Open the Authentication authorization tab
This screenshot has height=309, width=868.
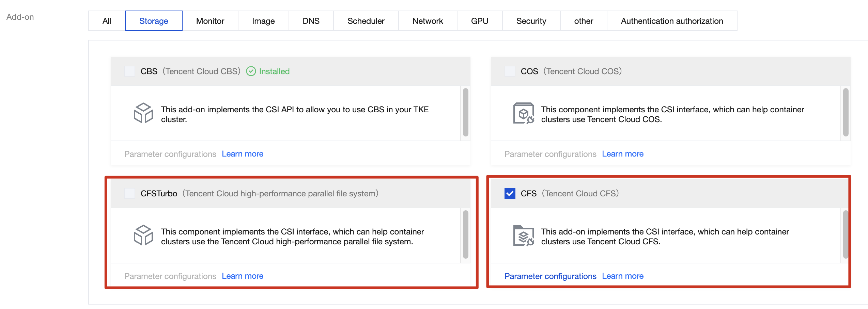click(x=671, y=21)
